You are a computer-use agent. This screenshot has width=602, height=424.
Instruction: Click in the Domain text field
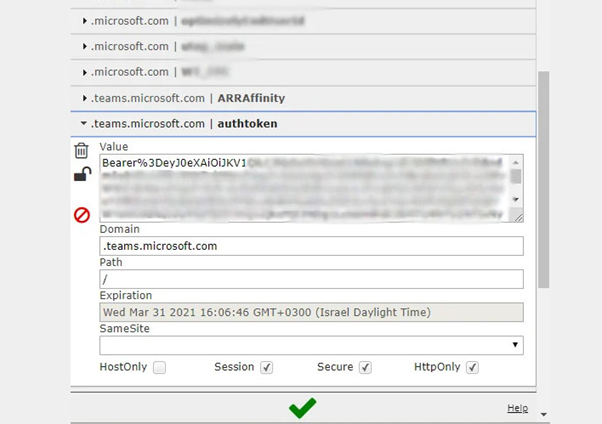point(311,246)
